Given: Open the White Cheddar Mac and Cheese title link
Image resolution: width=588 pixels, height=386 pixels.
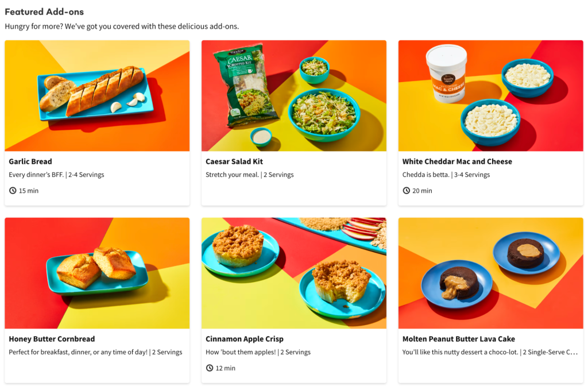Looking at the screenshot, I should pos(457,161).
